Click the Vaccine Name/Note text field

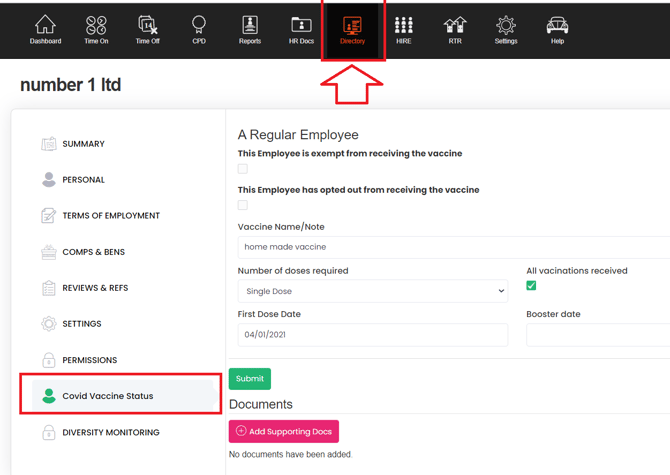click(453, 247)
